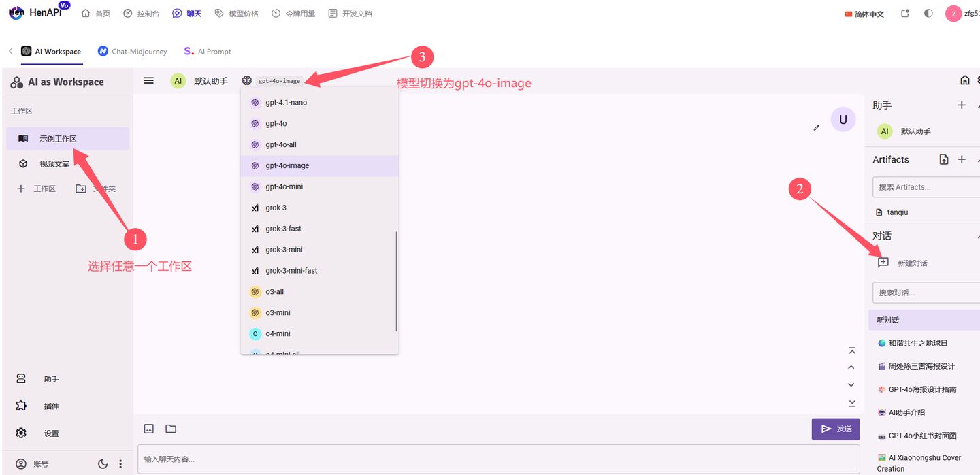Select the 示例工作区 workspace

(67, 139)
